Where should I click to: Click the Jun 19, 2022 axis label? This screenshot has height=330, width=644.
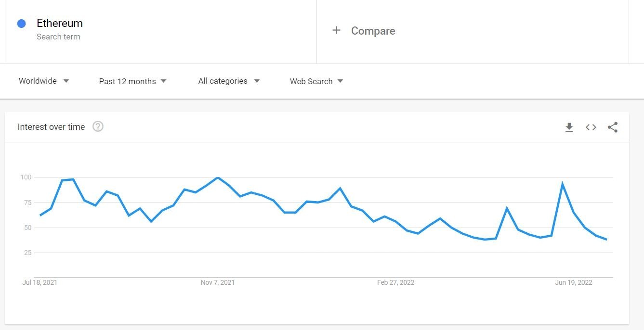(574, 282)
